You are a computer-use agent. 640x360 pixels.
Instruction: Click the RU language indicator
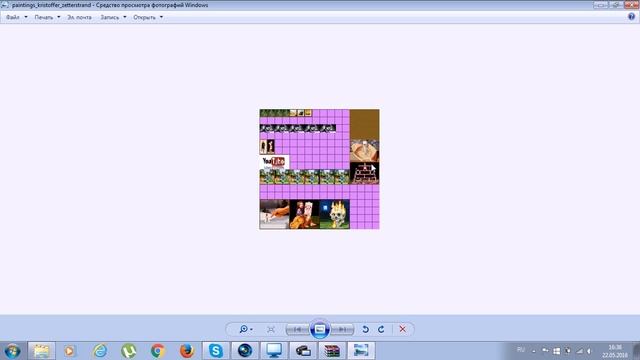521,350
